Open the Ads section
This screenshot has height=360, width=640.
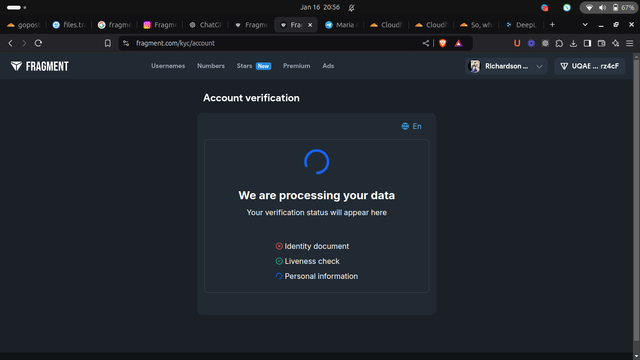click(328, 66)
